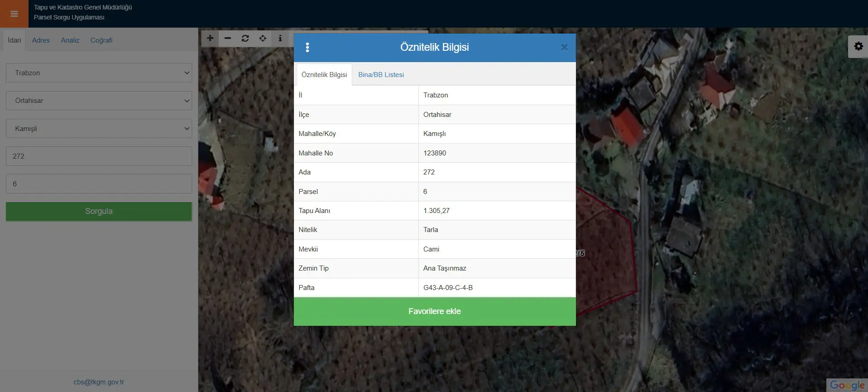Viewport: 868px width, 392px height.
Task: Click the Mahalle/Köy value Kamışlı in table
Action: coord(435,134)
